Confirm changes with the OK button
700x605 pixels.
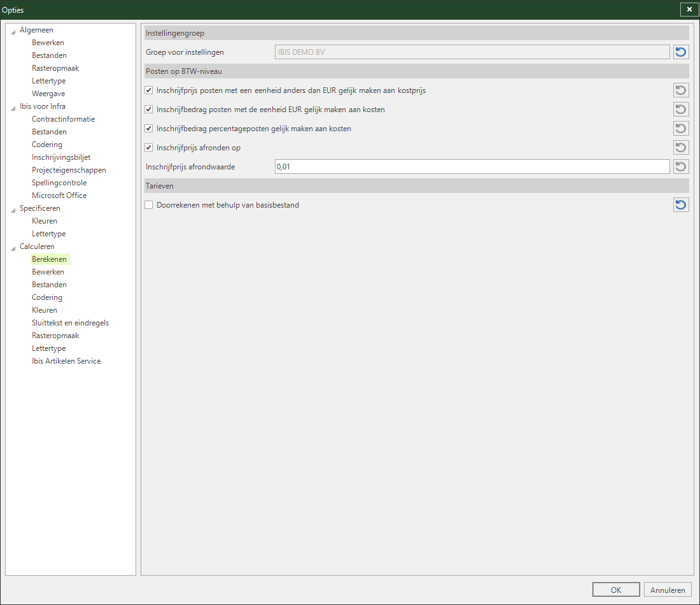click(x=616, y=590)
